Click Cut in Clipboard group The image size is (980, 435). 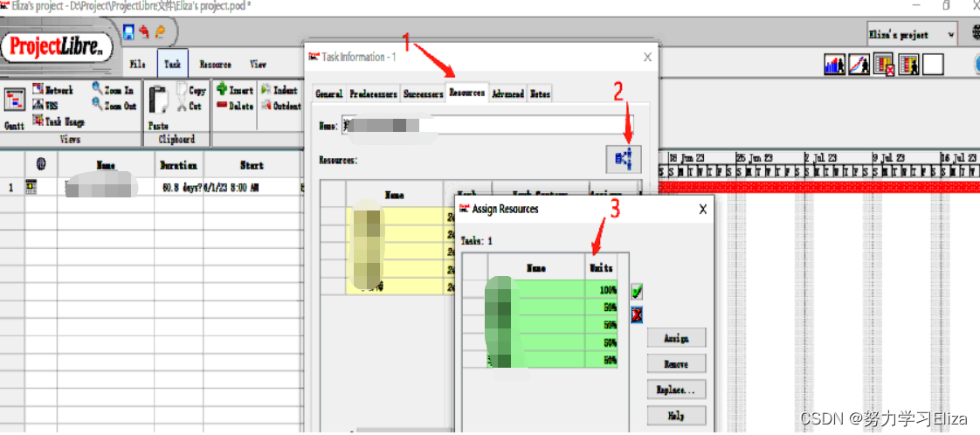[190, 107]
